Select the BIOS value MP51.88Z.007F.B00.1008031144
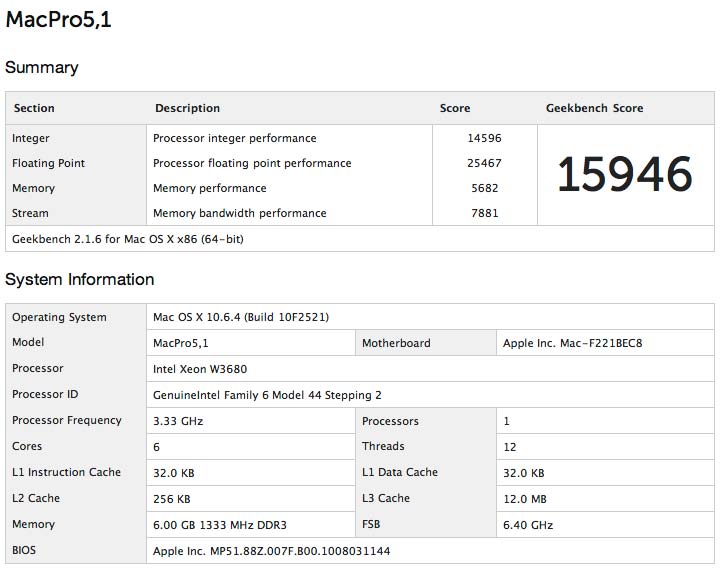Screen dimensions: 724x573 pos(272,551)
